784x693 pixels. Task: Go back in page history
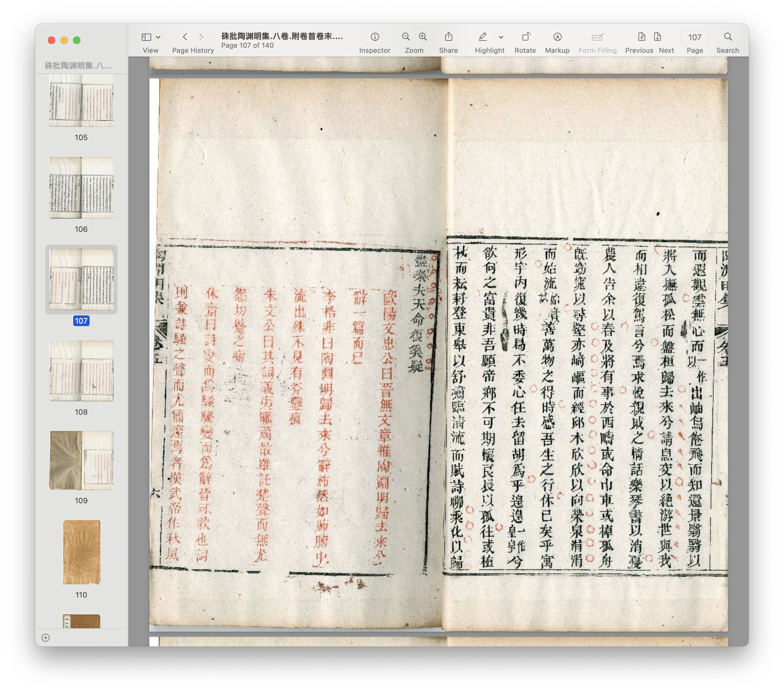click(x=185, y=37)
